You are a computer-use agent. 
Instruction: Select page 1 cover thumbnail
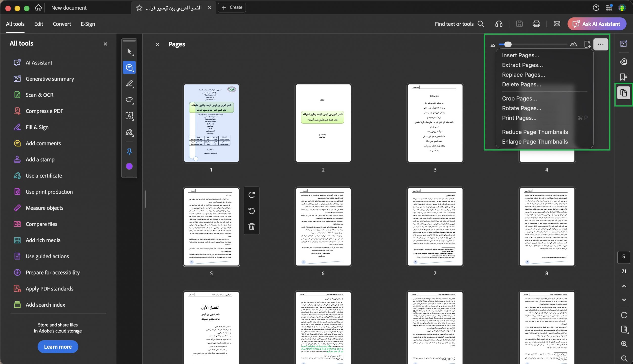click(x=211, y=123)
